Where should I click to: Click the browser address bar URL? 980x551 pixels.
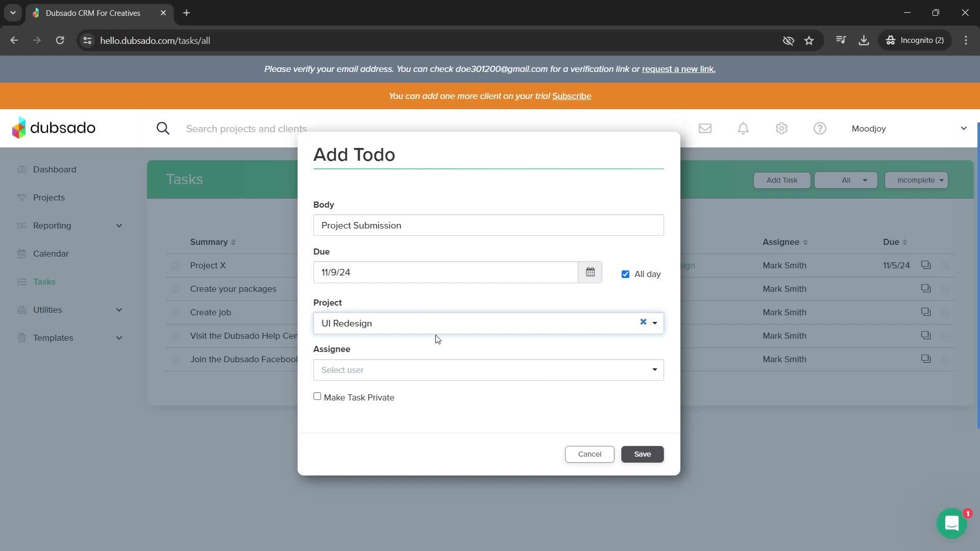[155, 40]
